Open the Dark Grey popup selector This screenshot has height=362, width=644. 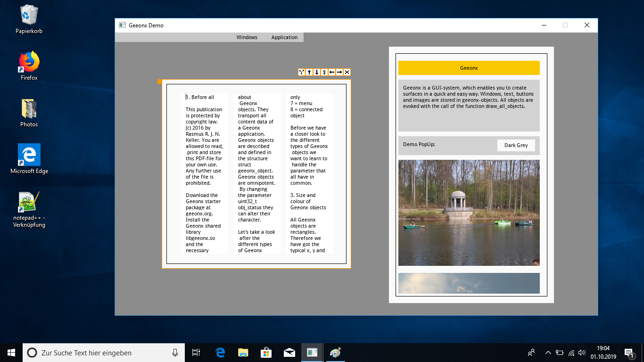[516, 145]
